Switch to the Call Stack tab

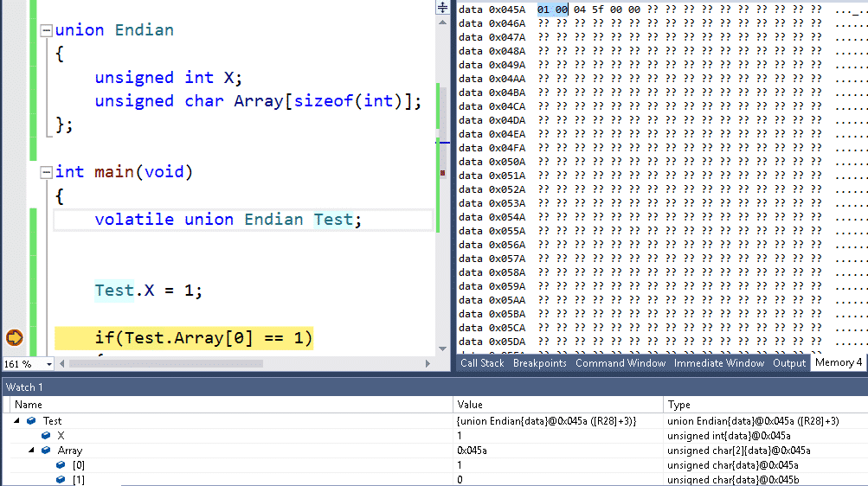tap(482, 363)
